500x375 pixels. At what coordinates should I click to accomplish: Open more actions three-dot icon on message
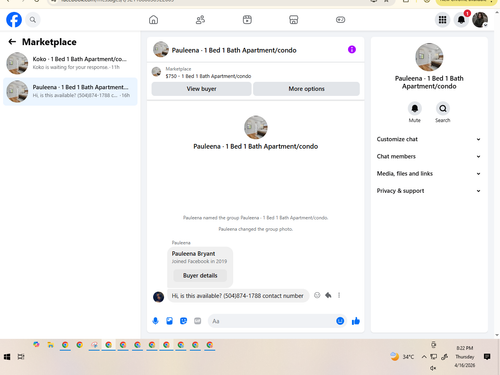[339, 295]
